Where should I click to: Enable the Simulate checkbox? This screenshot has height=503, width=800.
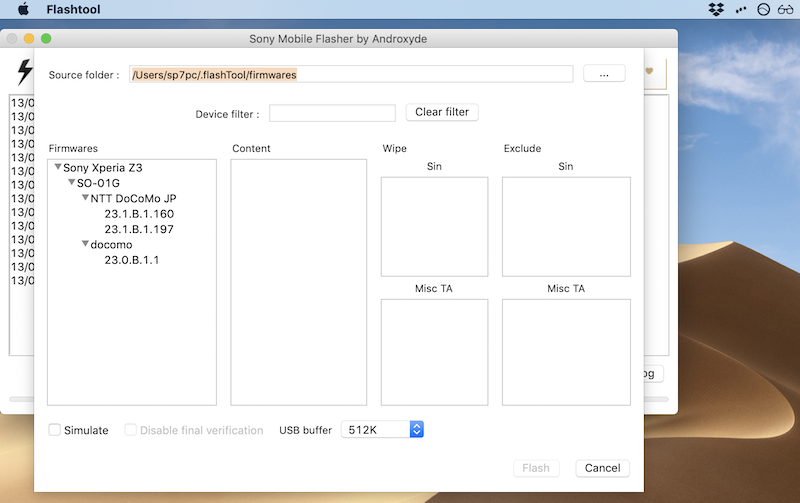[x=55, y=430]
